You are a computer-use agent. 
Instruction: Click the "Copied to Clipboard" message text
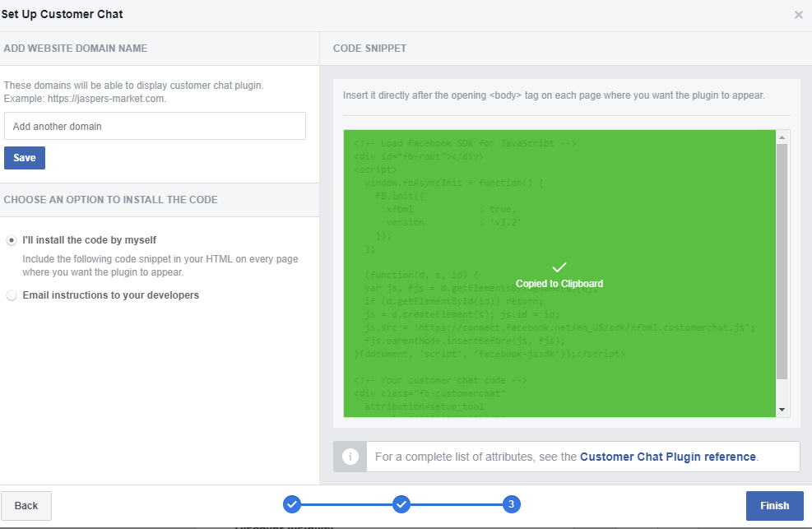559,284
